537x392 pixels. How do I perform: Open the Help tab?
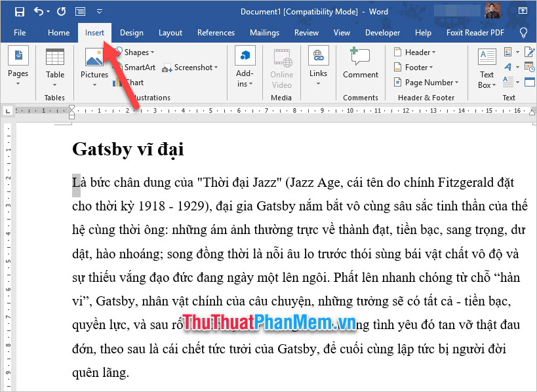pyautogui.click(x=423, y=33)
